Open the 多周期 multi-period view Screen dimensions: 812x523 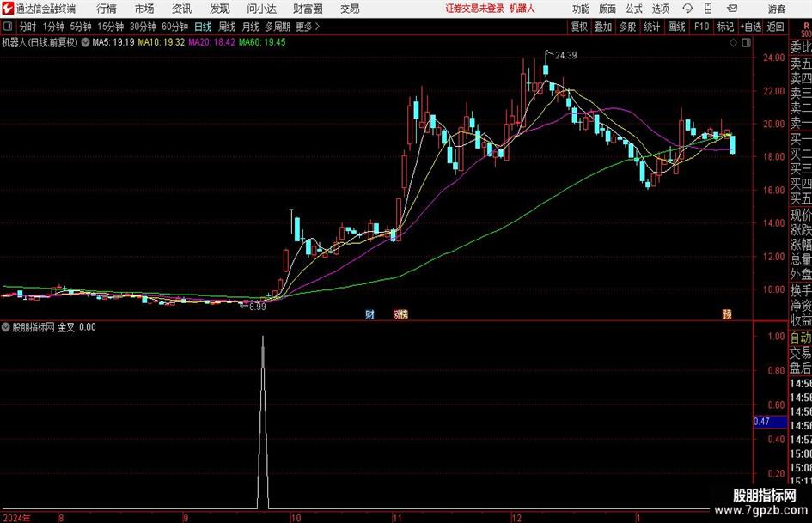click(x=278, y=27)
